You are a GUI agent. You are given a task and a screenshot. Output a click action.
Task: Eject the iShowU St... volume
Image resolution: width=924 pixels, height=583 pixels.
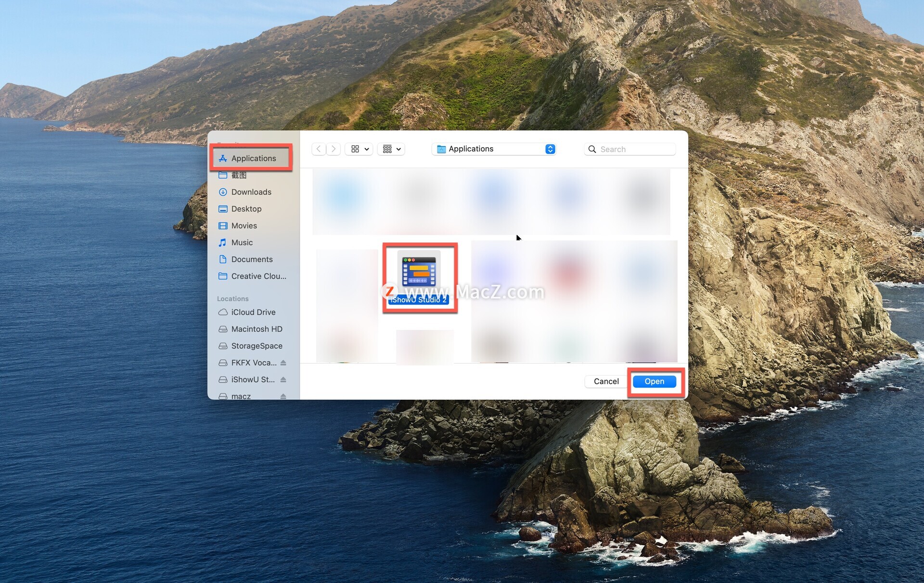coord(283,380)
